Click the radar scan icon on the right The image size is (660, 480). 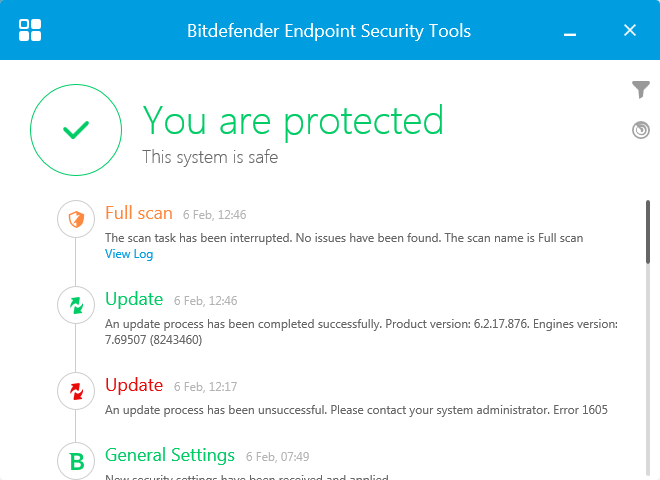point(641,130)
